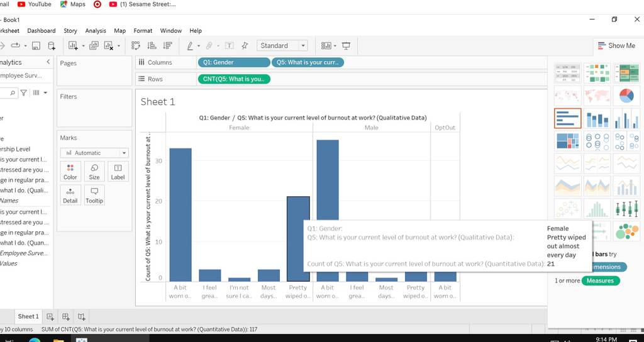This screenshot has width=644, height=342.
Task: Click the New Data Source icon
Action: click(x=52, y=45)
